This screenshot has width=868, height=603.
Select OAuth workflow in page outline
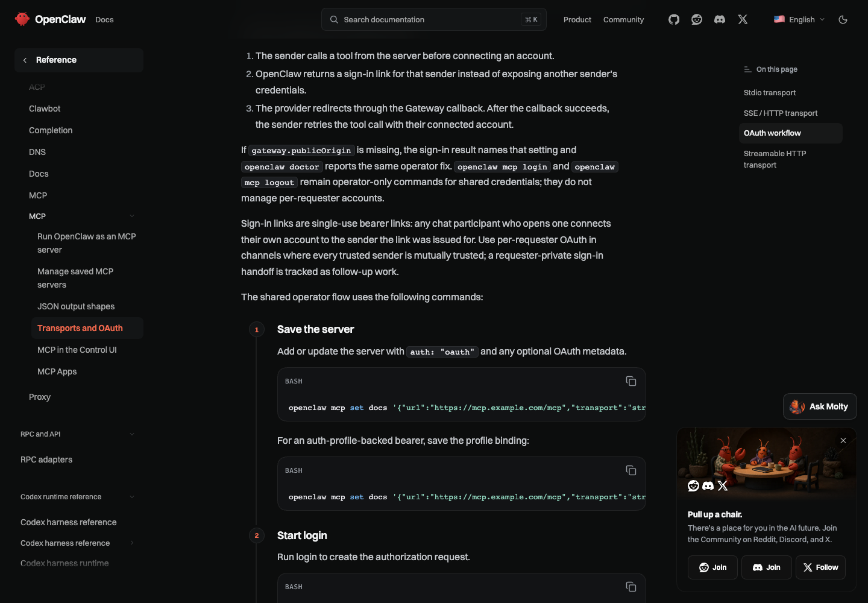pos(790,133)
